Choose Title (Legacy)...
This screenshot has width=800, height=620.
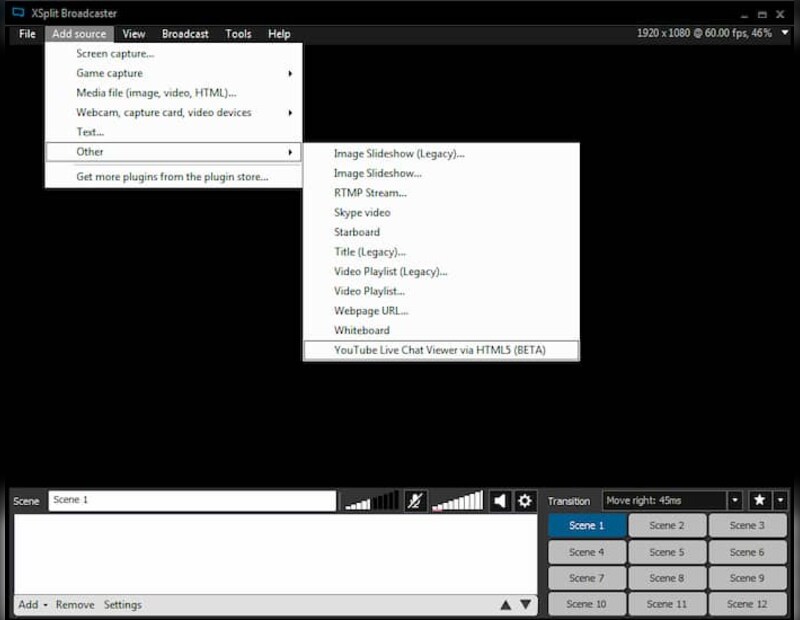pos(441,252)
